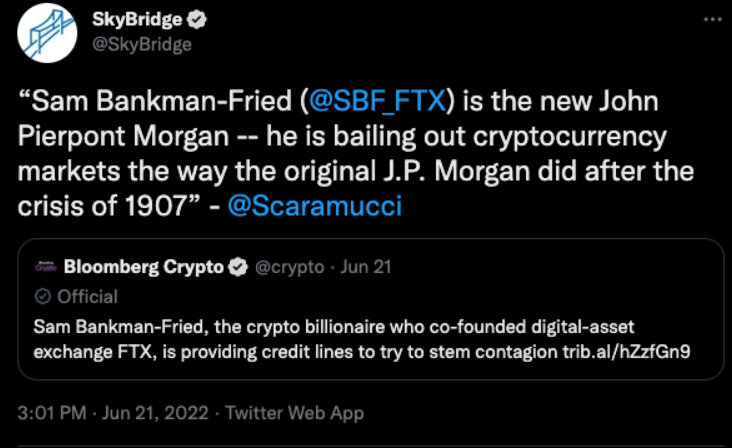This screenshot has width=732, height=448.
Task: Click the Official label text
Action: pos(87,297)
